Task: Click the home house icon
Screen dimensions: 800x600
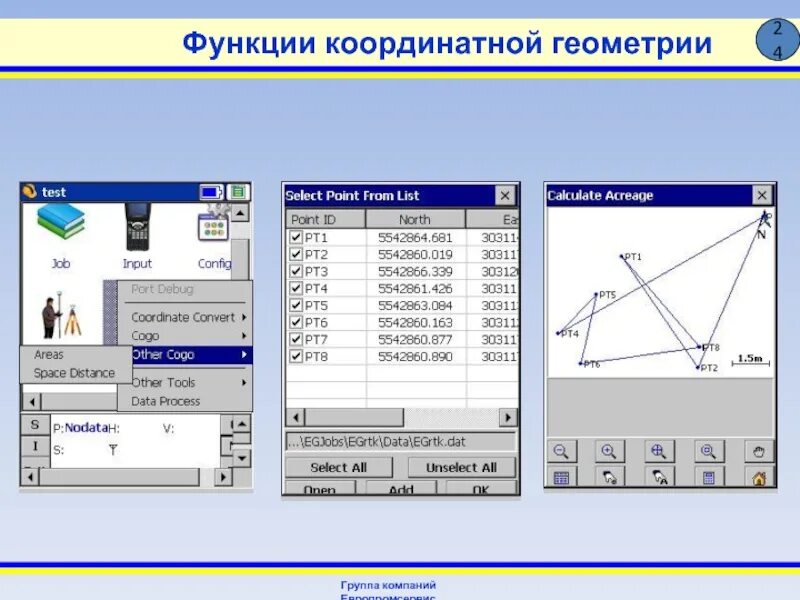Action: point(758,478)
